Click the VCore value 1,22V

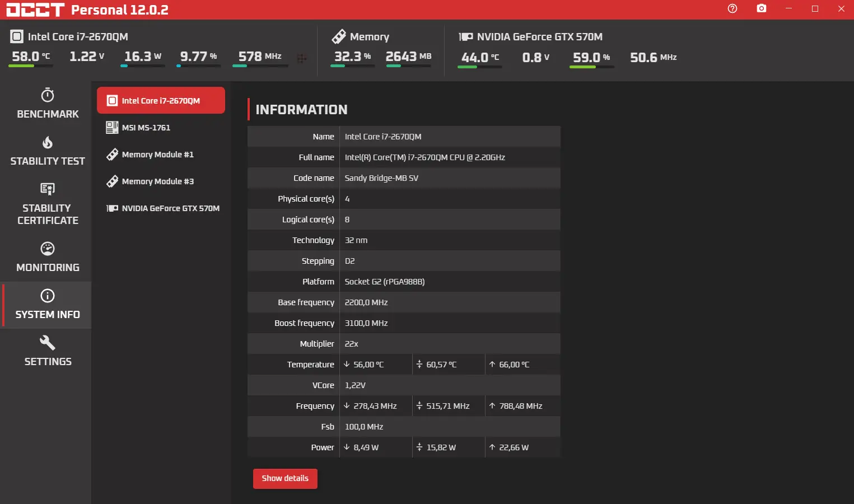coord(355,385)
